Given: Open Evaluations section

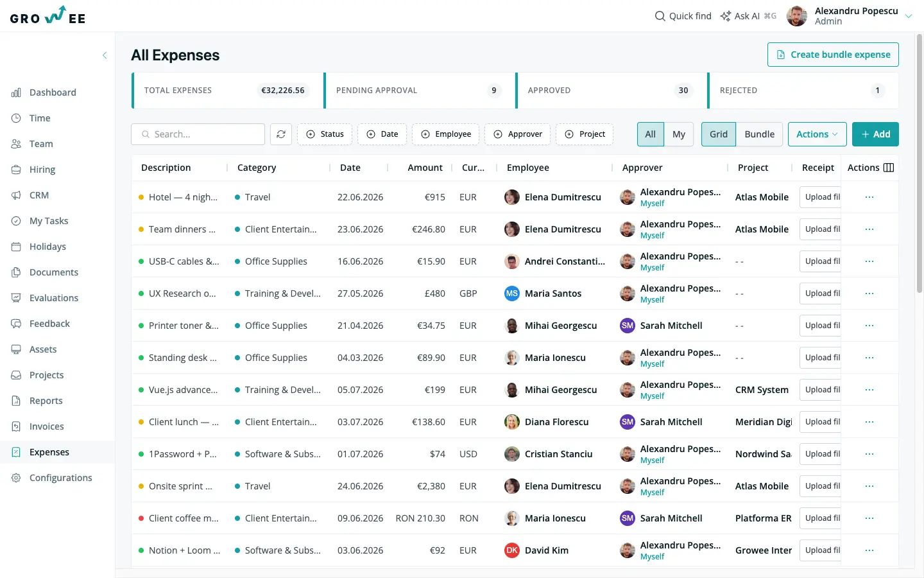Looking at the screenshot, I should (x=54, y=298).
